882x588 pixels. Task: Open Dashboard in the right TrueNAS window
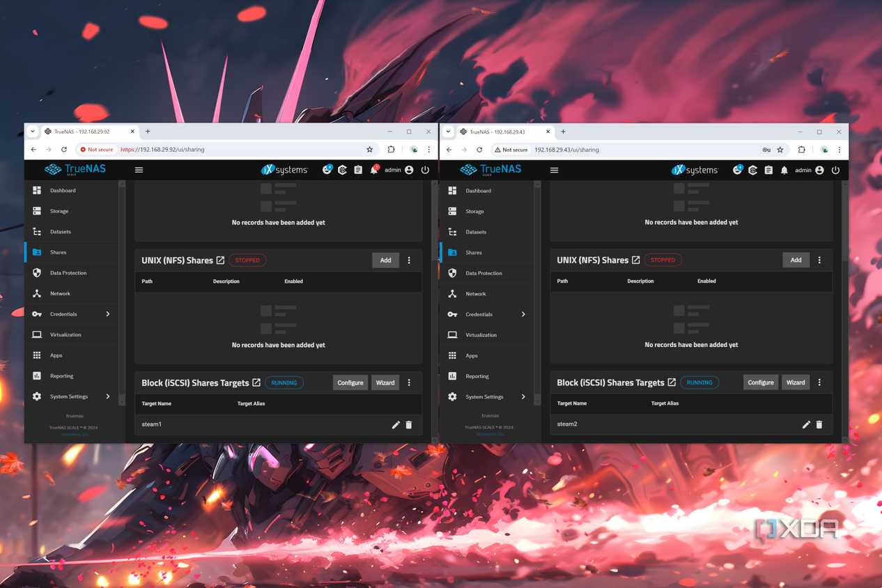(x=478, y=191)
